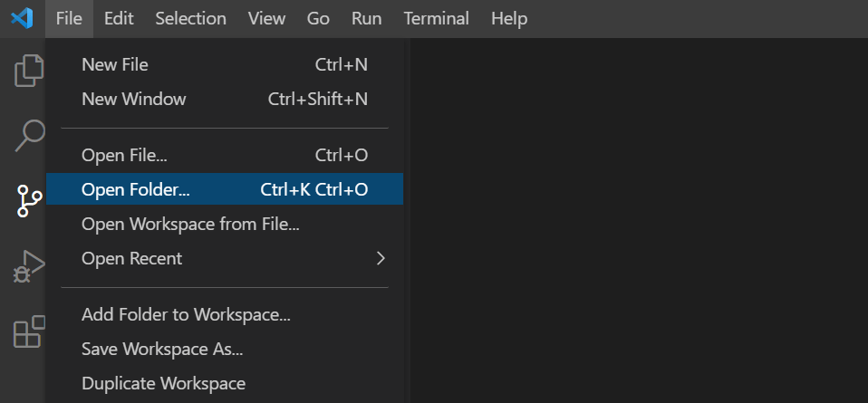The image size is (868, 403).
Task: Select New Window menu entry
Action: coord(134,99)
